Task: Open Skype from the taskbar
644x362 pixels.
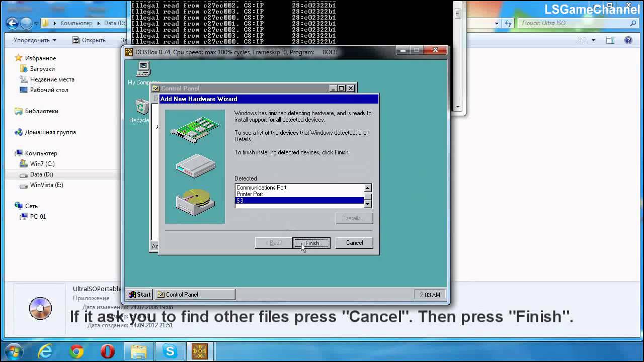Action: point(170,351)
